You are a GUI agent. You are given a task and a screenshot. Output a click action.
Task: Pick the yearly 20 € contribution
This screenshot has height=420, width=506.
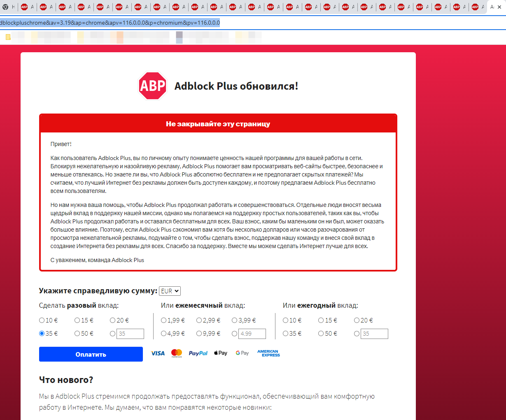(357, 320)
